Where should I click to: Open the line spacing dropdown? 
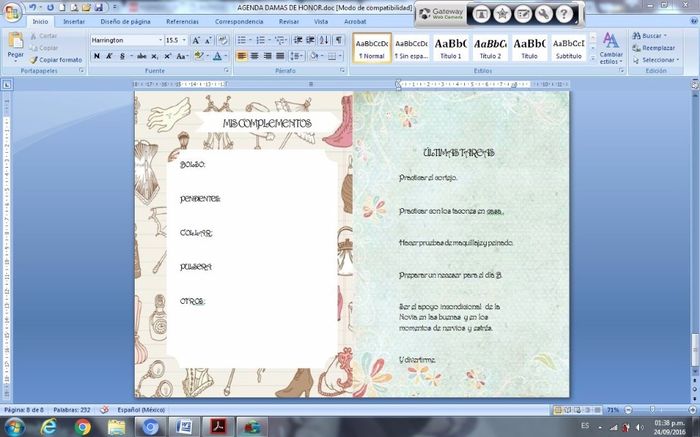296,56
